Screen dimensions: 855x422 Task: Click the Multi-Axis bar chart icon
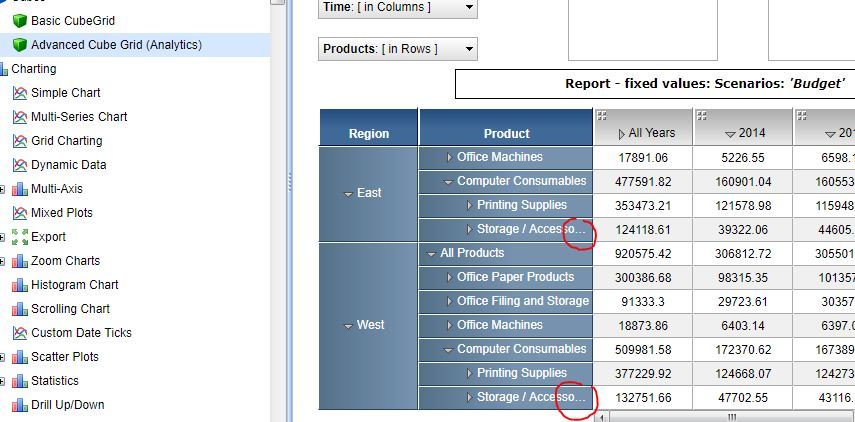pos(20,189)
